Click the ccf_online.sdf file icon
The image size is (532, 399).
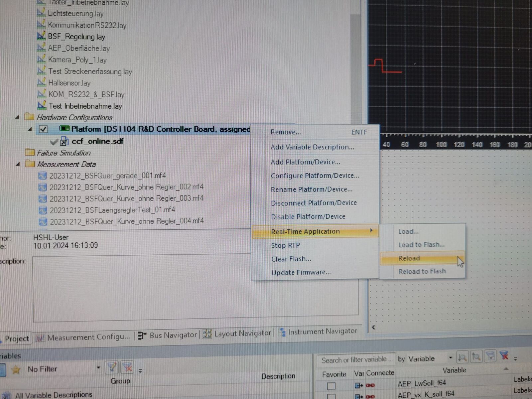click(64, 142)
